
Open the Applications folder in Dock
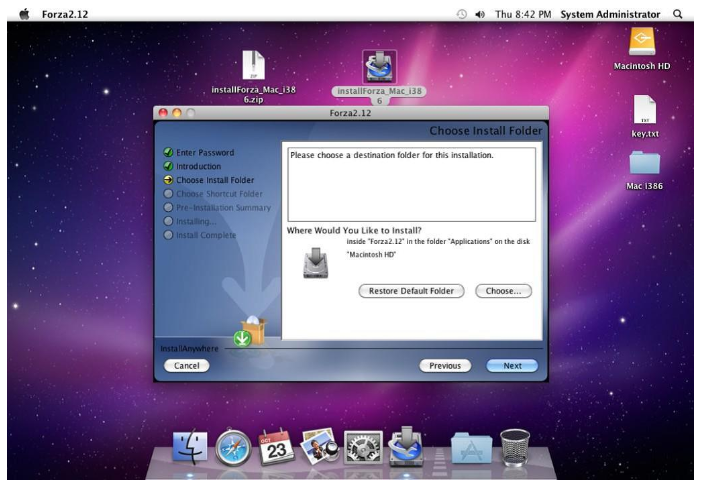click(x=471, y=447)
